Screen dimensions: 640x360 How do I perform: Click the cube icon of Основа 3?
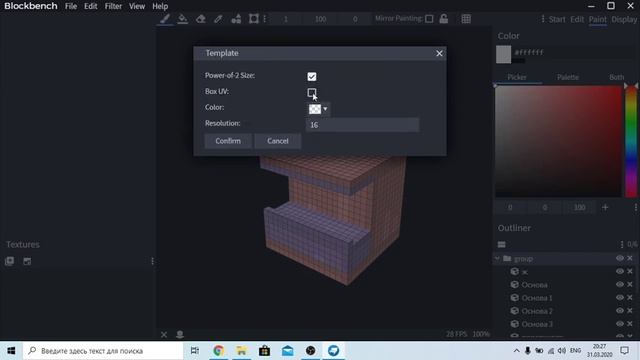(515, 324)
